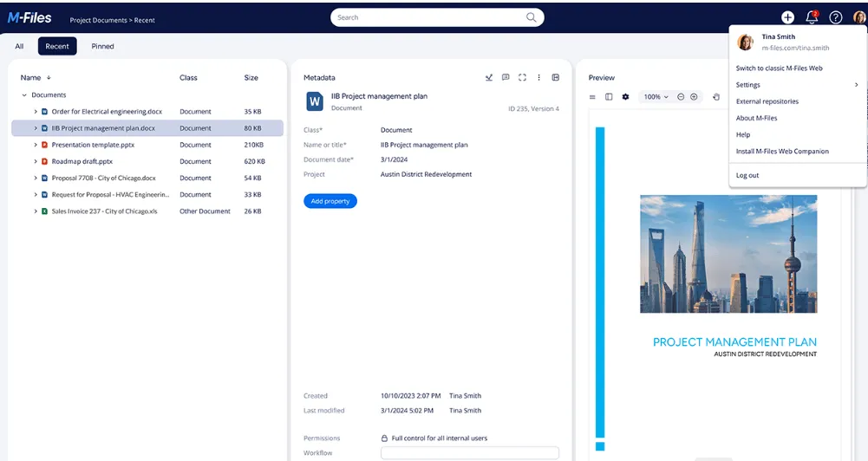Image resolution: width=868 pixels, height=461 pixels.
Task: Open comments icon in Metadata panel
Action: point(506,77)
